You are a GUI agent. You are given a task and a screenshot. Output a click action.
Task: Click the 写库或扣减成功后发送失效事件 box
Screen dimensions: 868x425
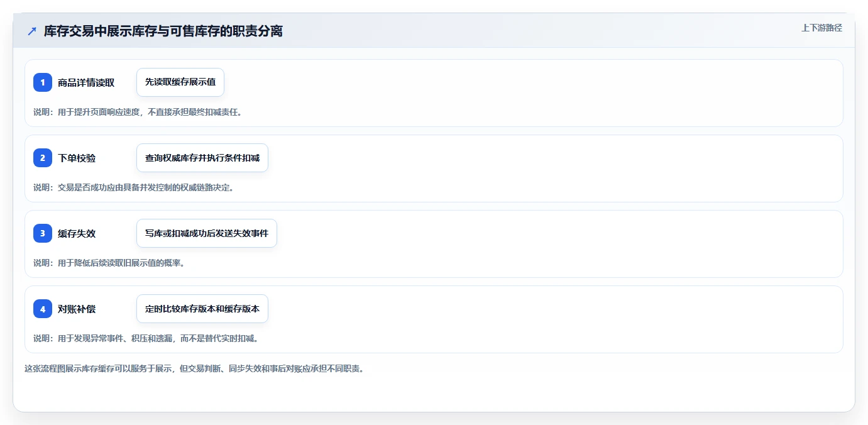(x=207, y=233)
